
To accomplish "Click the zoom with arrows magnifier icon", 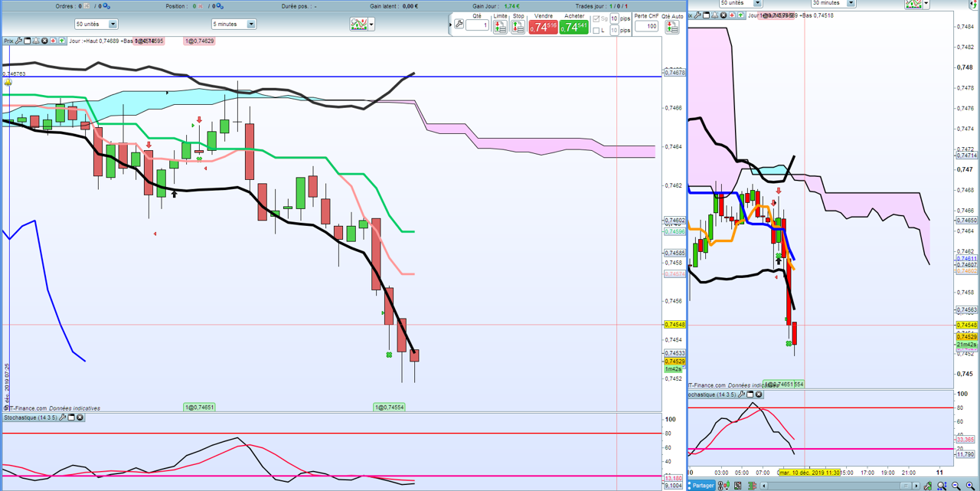I will click(x=942, y=486).
